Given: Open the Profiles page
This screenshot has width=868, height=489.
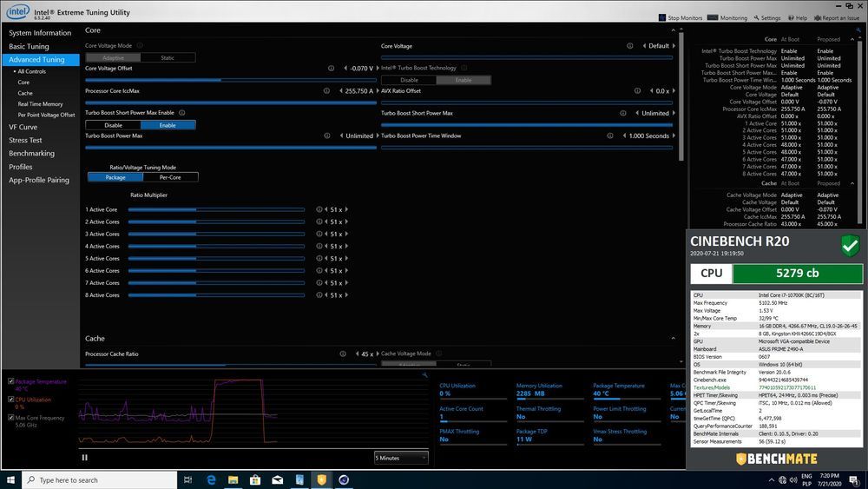Looking at the screenshot, I should coord(21,167).
